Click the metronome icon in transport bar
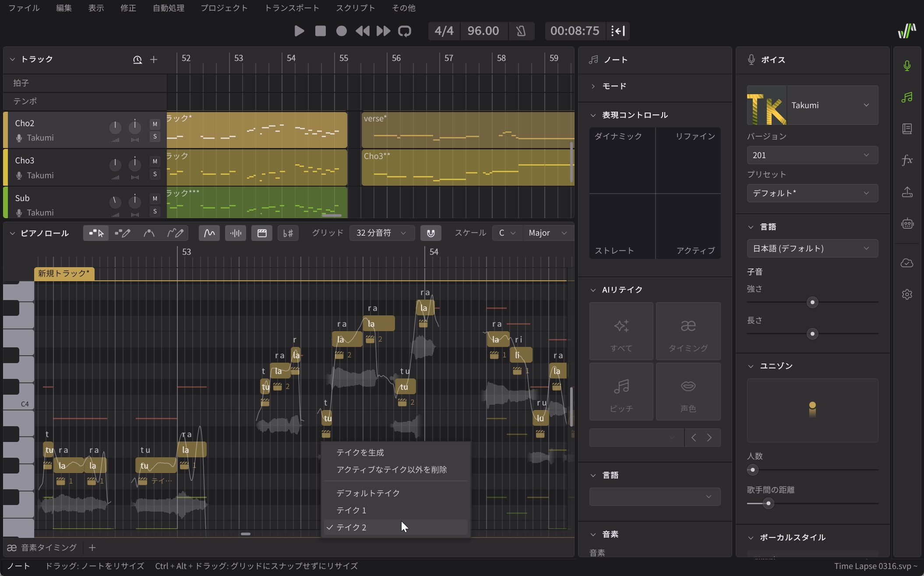 (521, 31)
